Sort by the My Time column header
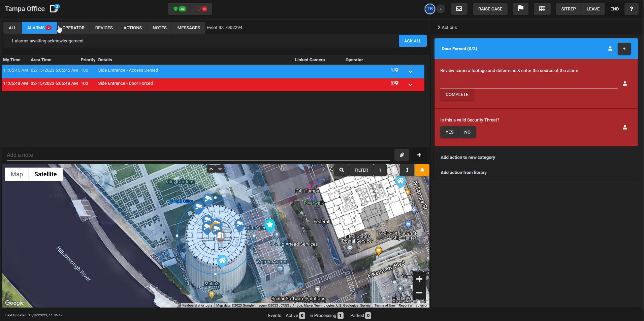Screen dimensions: 644x321 [x=12, y=60]
